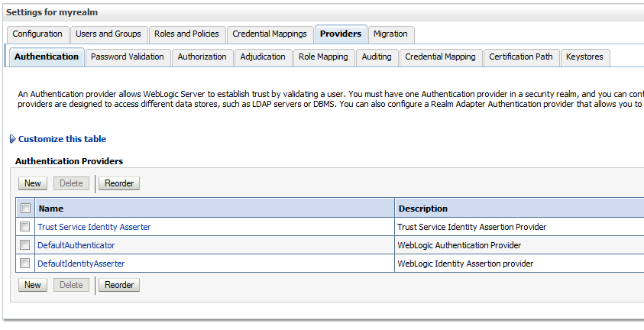Image resolution: width=644 pixels, height=330 pixels.
Task: Open the Keystores sub-tab
Action: point(584,57)
